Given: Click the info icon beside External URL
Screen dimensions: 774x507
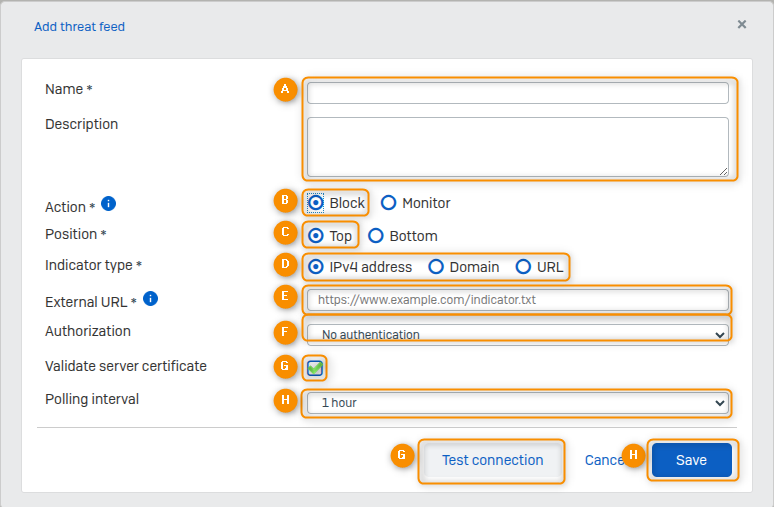Looking at the screenshot, I should 150,298.
